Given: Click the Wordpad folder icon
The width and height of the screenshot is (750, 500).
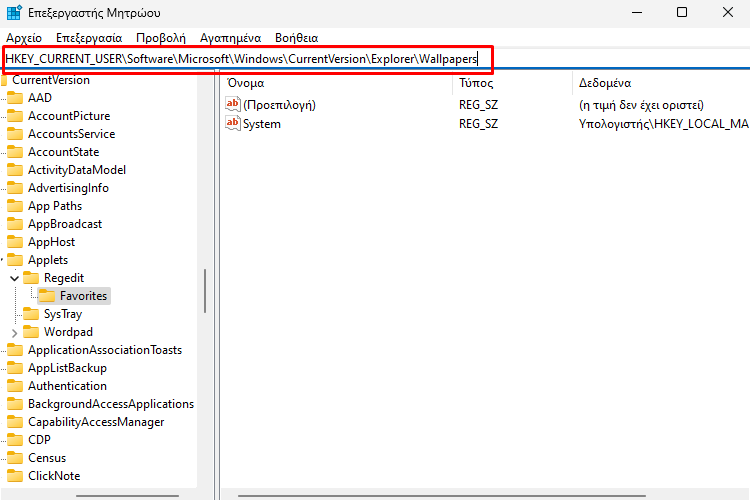Looking at the screenshot, I should pos(31,332).
